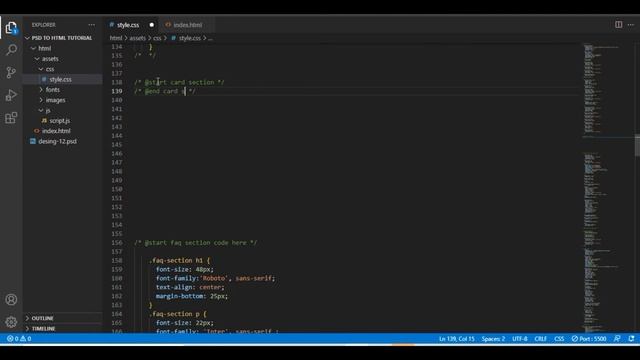Open the Explorer view in activity bar
Screen dimensions: 640x360
click(11, 28)
